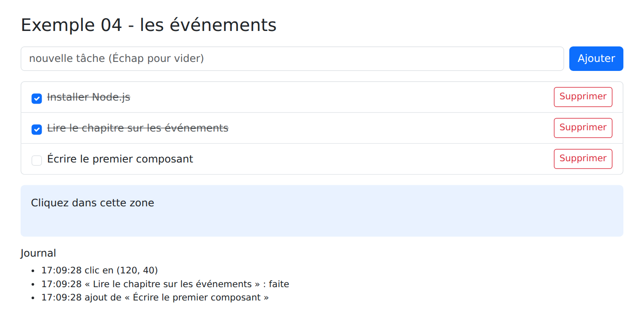
Task: Click the 'ajout de « Écrire le premier composant »' entry
Action: (x=176, y=297)
